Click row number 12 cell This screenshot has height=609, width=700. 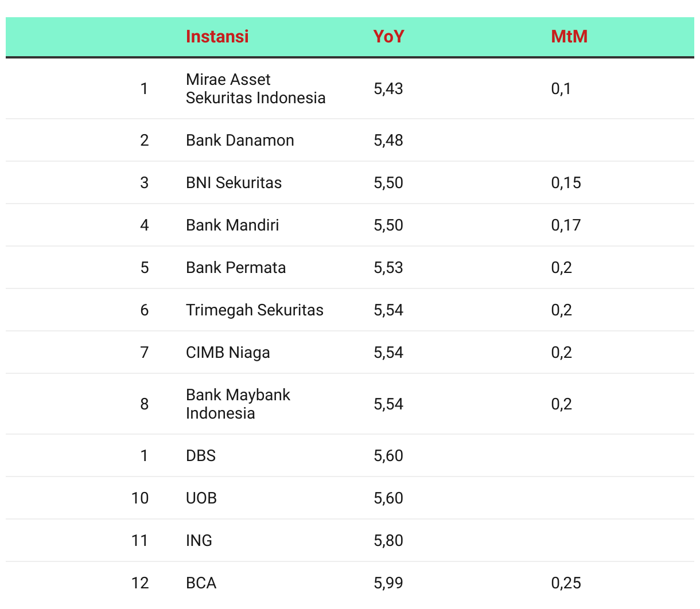[x=140, y=583]
